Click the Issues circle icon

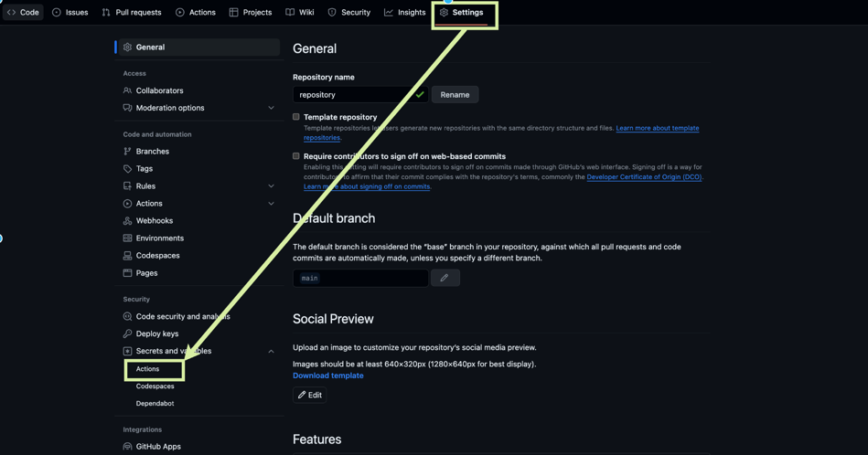click(57, 12)
